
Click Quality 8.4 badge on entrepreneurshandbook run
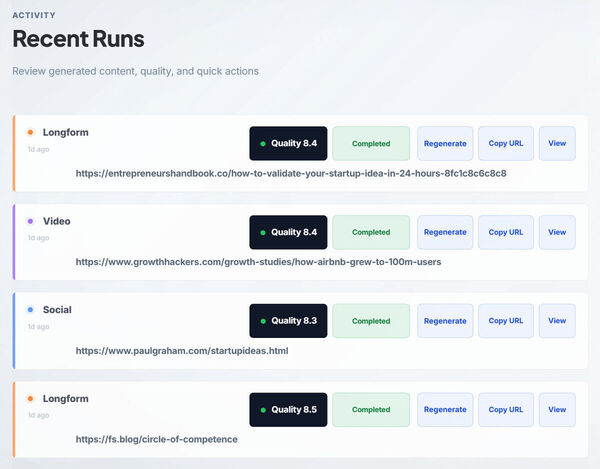[x=288, y=143]
